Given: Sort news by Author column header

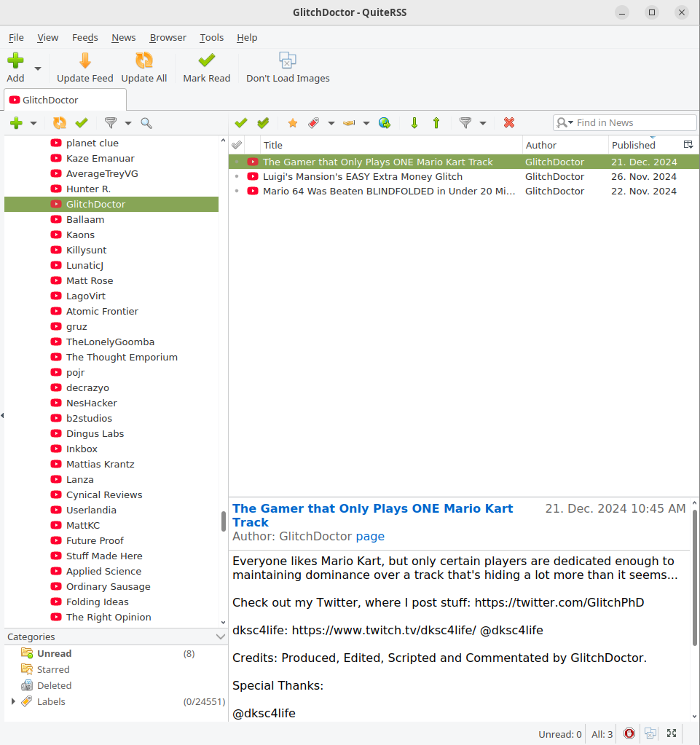Looking at the screenshot, I should 565,145.
